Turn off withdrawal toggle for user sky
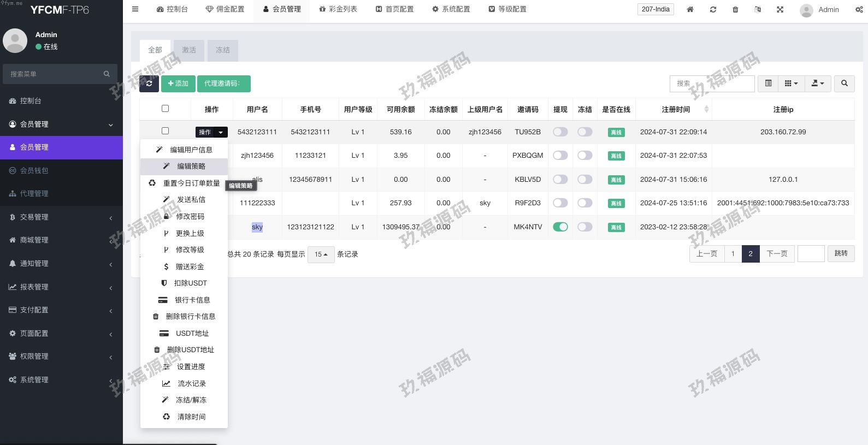The width and height of the screenshot is (868, 445). click(x=560, y=227)
